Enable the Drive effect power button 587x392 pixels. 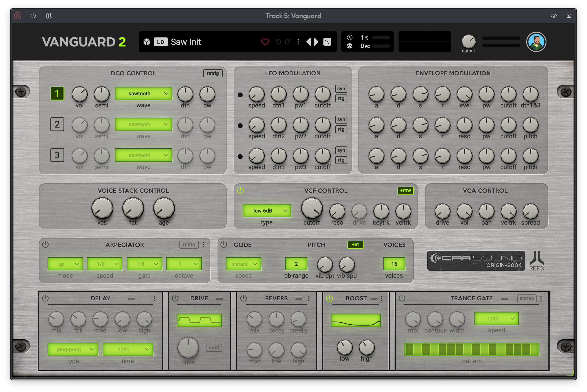(175, 298)
